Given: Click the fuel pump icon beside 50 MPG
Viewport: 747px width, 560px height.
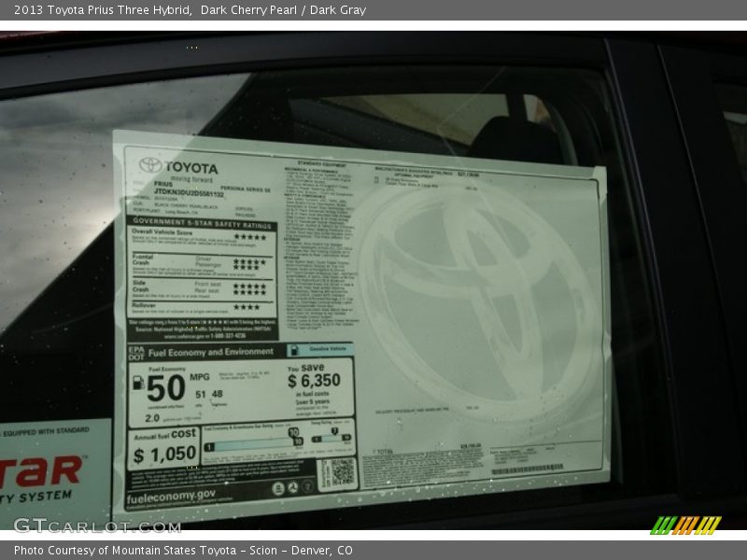Looking at the screenshot, I should point(137,382).
